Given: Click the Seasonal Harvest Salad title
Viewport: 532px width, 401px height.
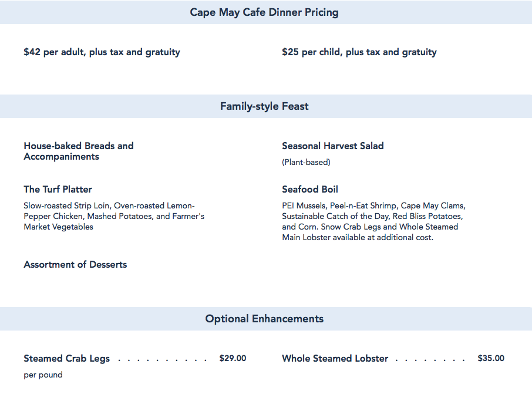Looking at the screenshot, I should (332, 146).
